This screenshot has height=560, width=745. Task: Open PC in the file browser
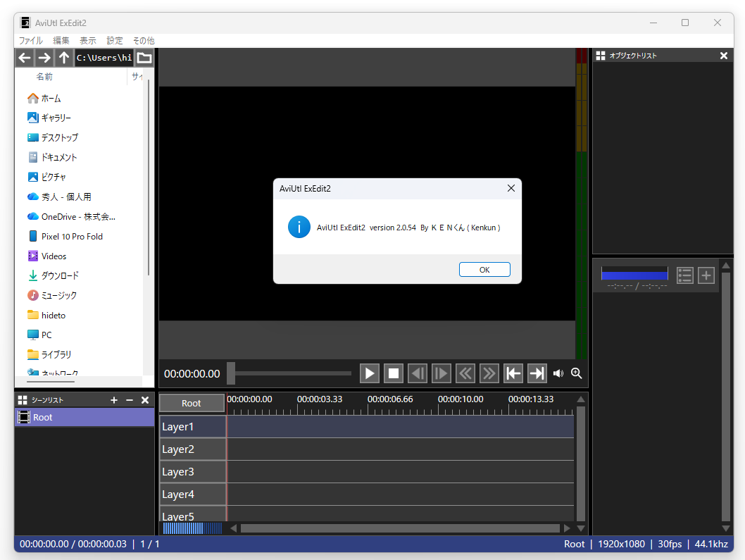pos(39,335)
